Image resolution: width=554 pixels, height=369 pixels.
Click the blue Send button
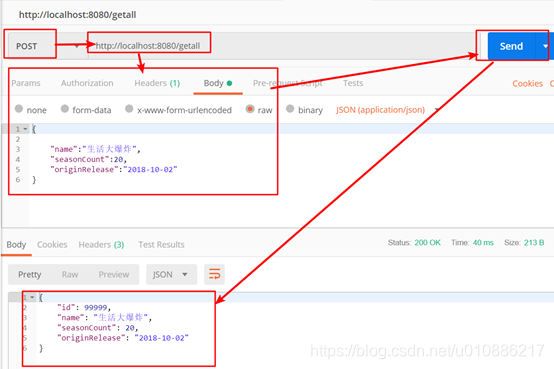click(511, 46)
